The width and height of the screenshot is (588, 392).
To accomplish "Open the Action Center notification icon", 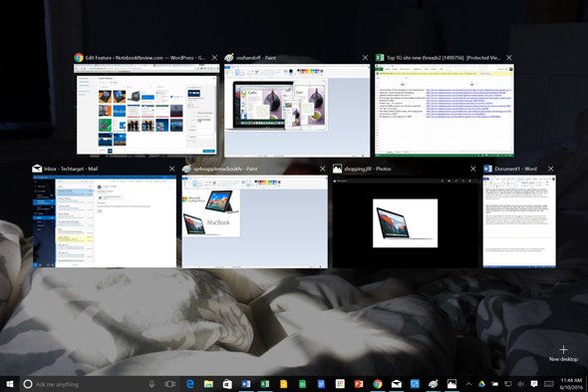I will 534,384.
